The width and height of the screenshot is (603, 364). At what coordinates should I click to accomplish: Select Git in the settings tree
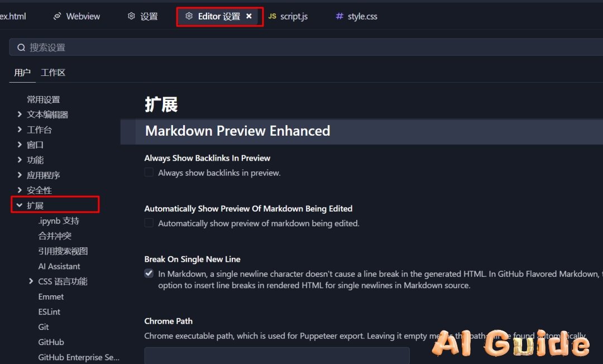pos(44,327)
